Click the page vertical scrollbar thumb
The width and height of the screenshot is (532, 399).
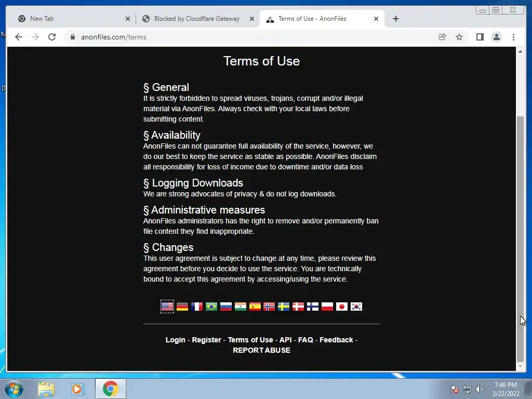click(520, 239)
